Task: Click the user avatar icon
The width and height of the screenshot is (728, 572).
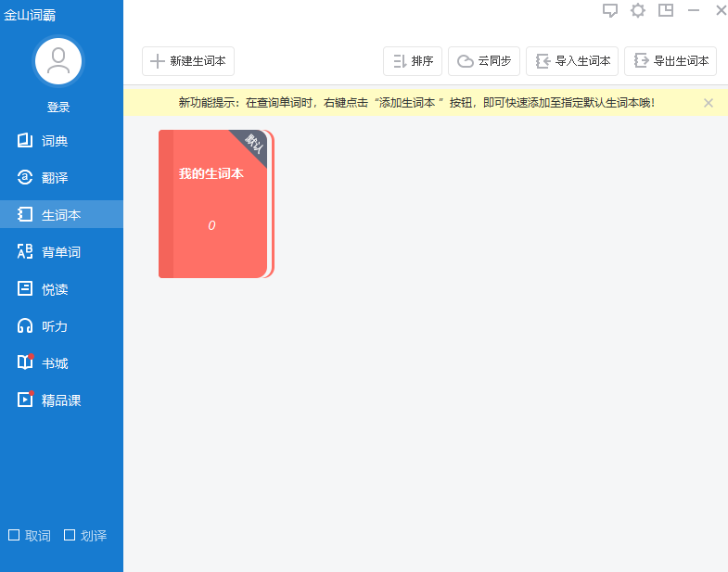Action: pyautogui.click(x=58, y=62)
